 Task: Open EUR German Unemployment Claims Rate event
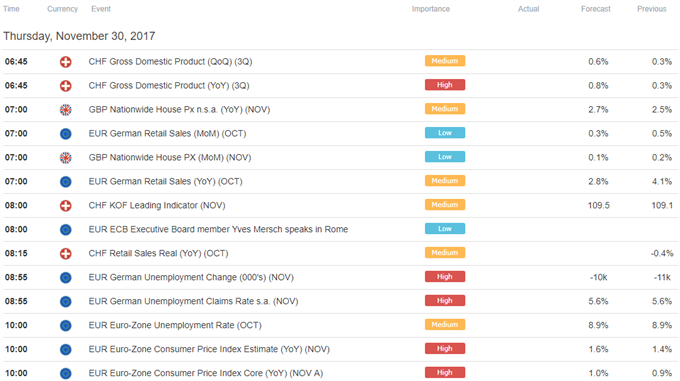click(193, 301)
